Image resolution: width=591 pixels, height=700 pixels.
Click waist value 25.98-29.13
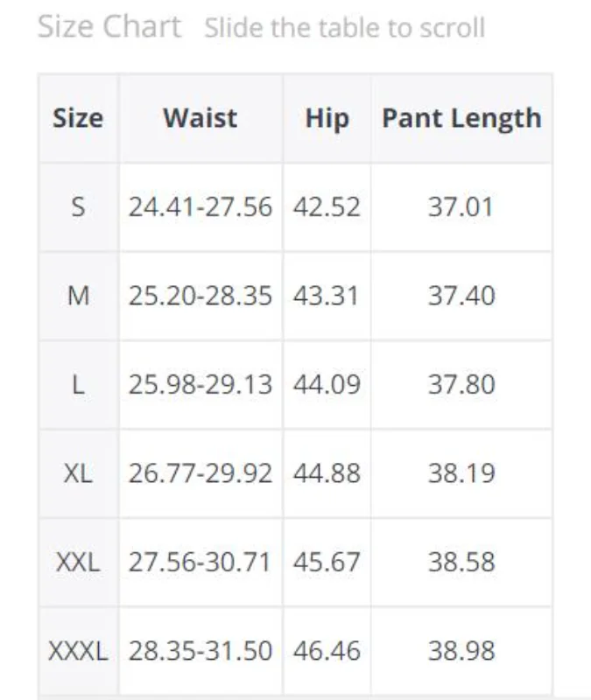pos(201,385)
